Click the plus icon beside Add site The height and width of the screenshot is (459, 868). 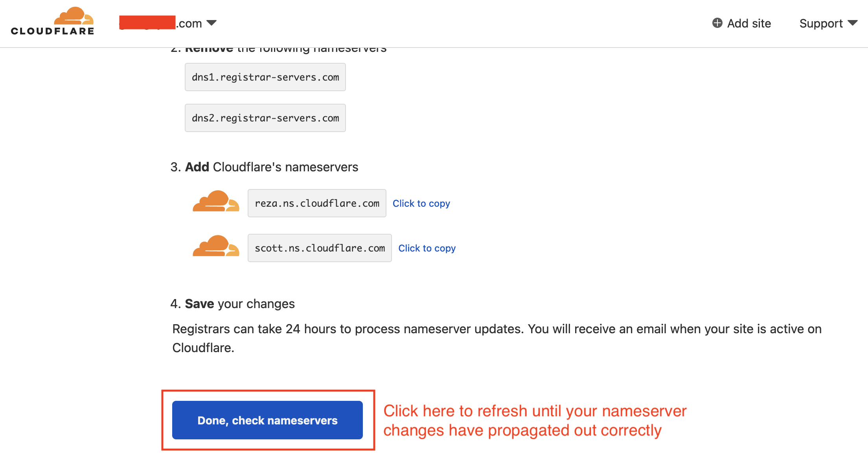tap(717, 23)
